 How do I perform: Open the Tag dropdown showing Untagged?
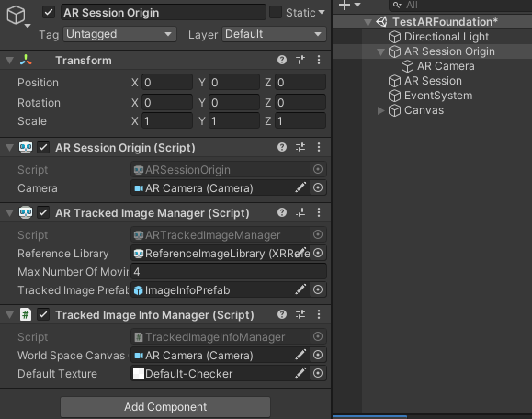pos(119,34)
